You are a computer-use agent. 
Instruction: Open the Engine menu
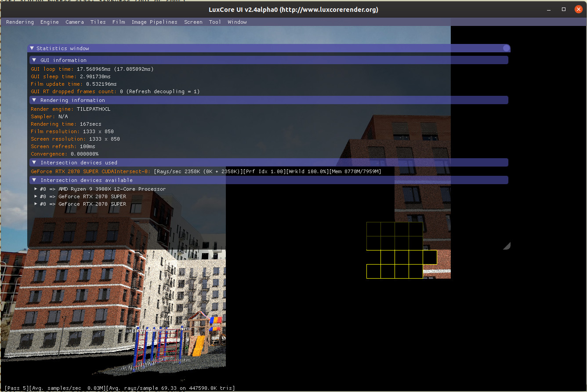(49, 22)
